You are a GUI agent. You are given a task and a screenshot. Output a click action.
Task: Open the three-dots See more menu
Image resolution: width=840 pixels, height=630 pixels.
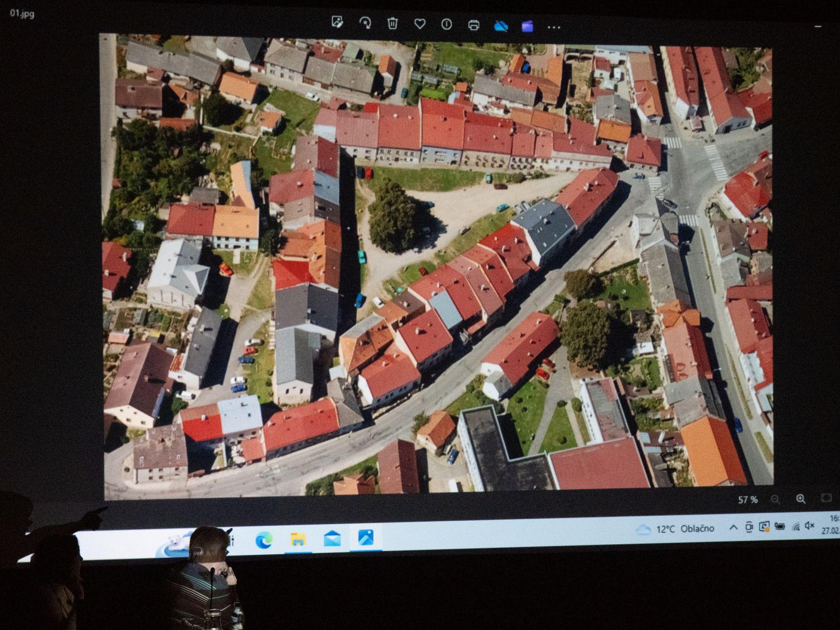[554, 27]
